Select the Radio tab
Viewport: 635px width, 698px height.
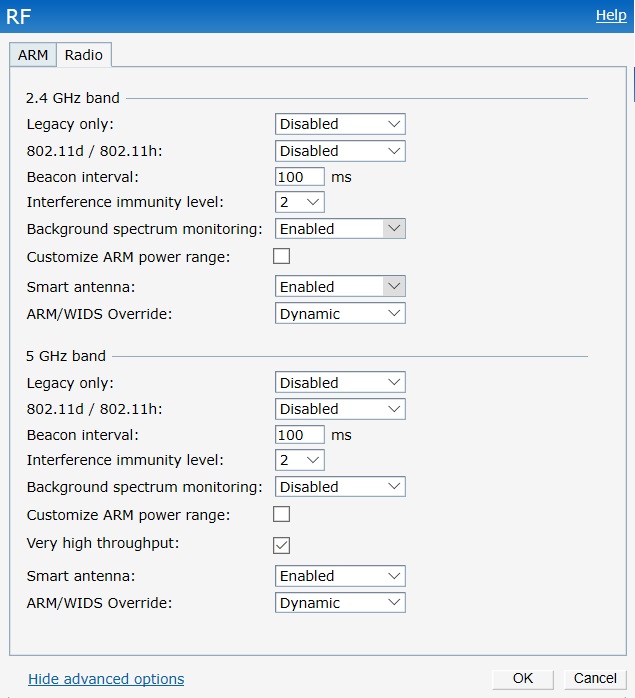point(84,55)
